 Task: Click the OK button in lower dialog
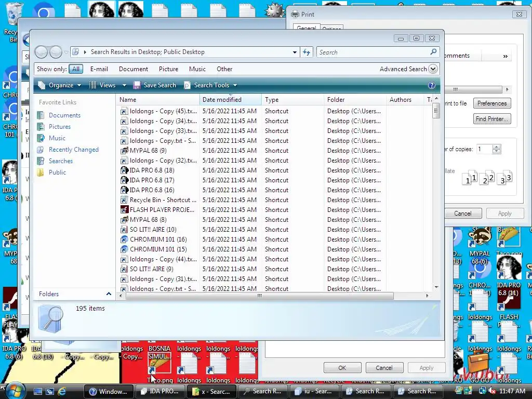pos(342,368)
